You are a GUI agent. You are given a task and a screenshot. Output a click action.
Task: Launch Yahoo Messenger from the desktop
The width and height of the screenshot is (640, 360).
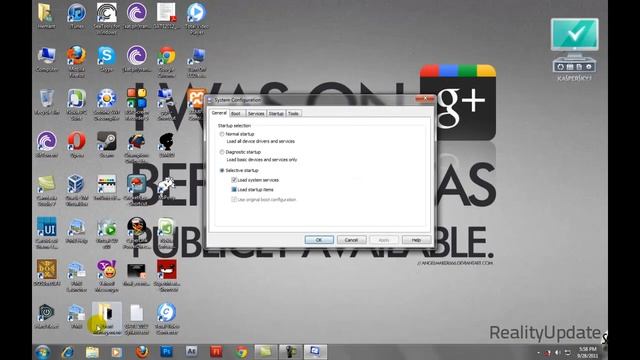click(107, 276)
